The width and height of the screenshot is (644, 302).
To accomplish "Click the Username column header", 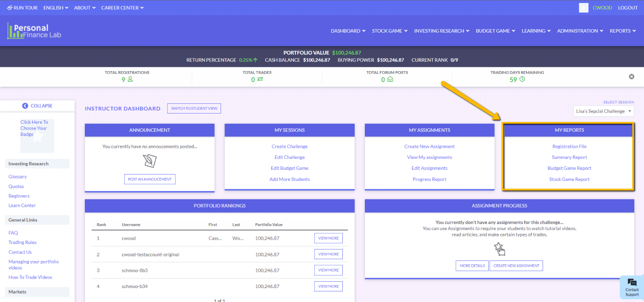I will [131, 224].
